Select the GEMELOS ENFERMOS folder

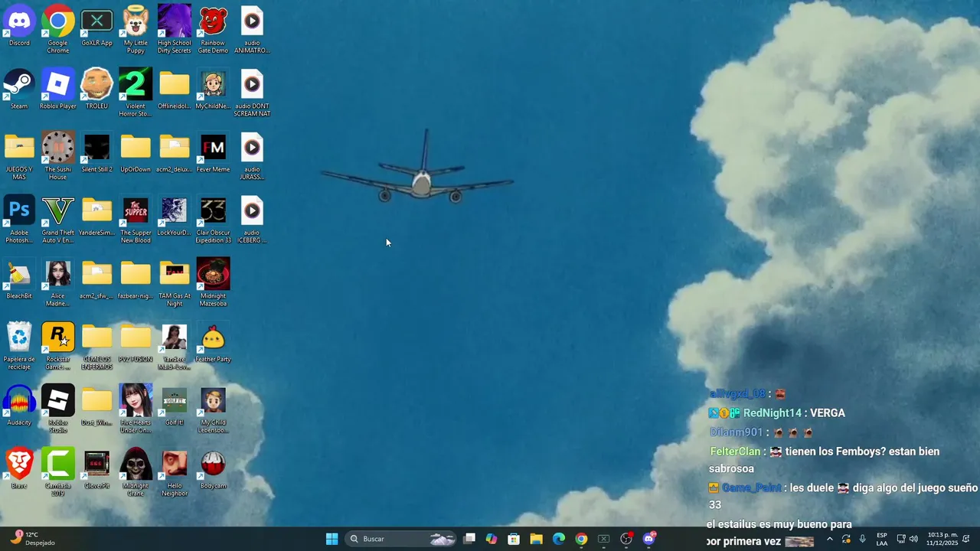click(x=96, y=346)
